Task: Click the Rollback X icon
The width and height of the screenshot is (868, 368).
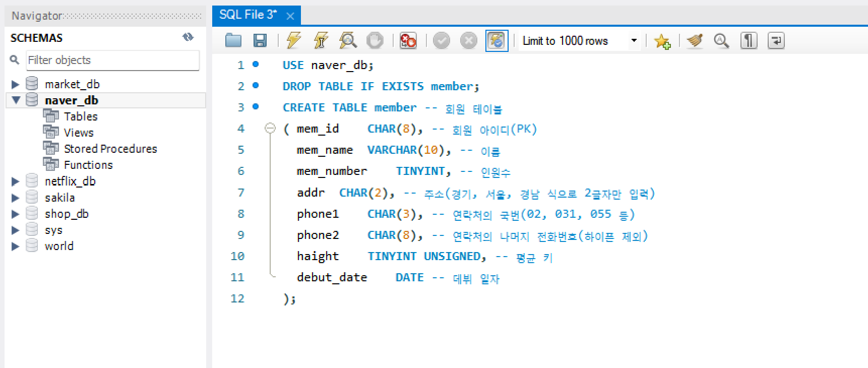Action: (469, 40)
